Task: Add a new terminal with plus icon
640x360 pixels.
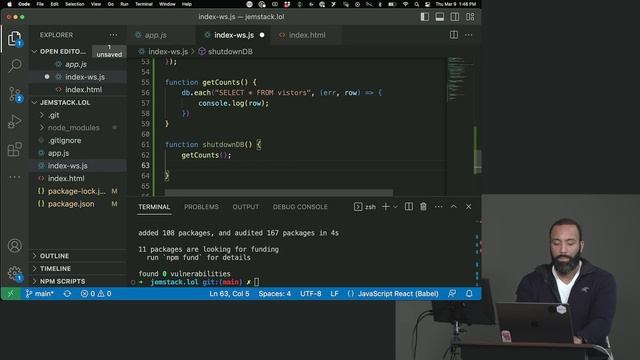Action: (x=385, y=207)
